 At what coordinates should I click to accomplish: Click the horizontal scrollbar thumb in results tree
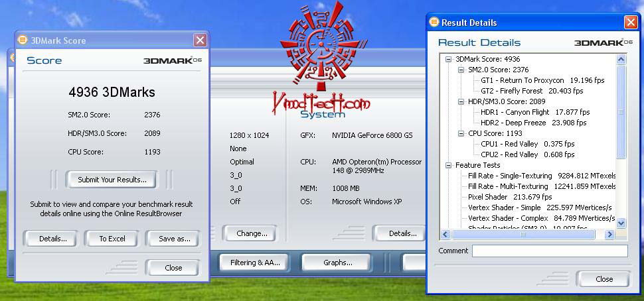pyautogui.click(x=523, y=235)
